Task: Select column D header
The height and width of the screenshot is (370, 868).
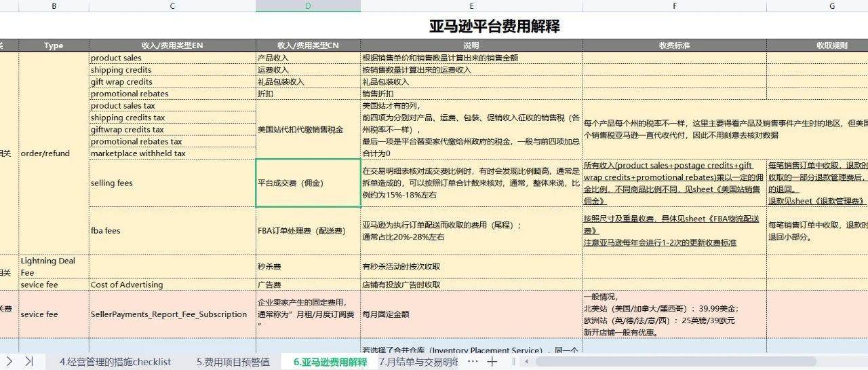Action: (x=308, y=5)
